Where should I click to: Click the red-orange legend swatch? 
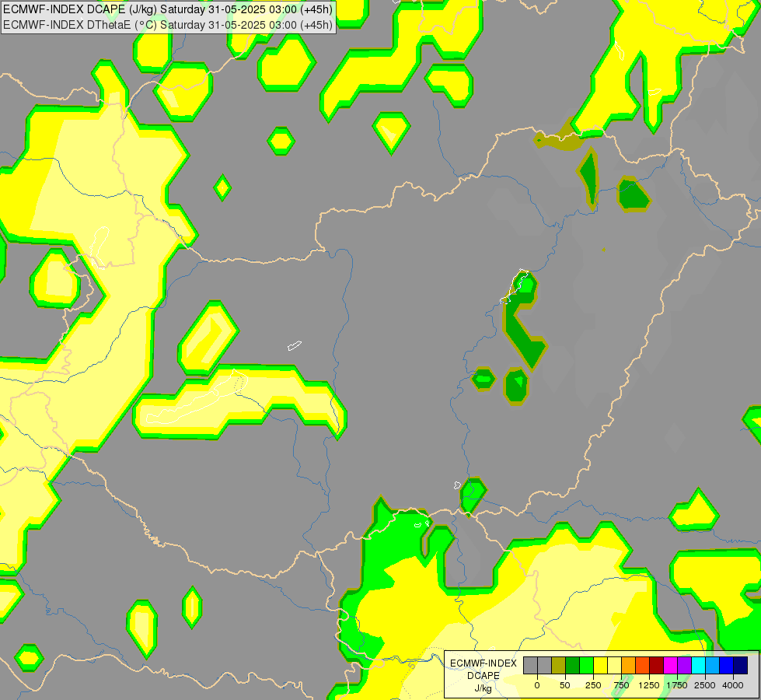[643, 666]
